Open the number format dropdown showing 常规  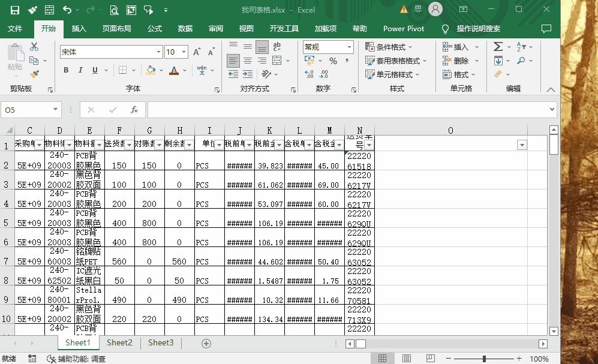coord(350,47)
